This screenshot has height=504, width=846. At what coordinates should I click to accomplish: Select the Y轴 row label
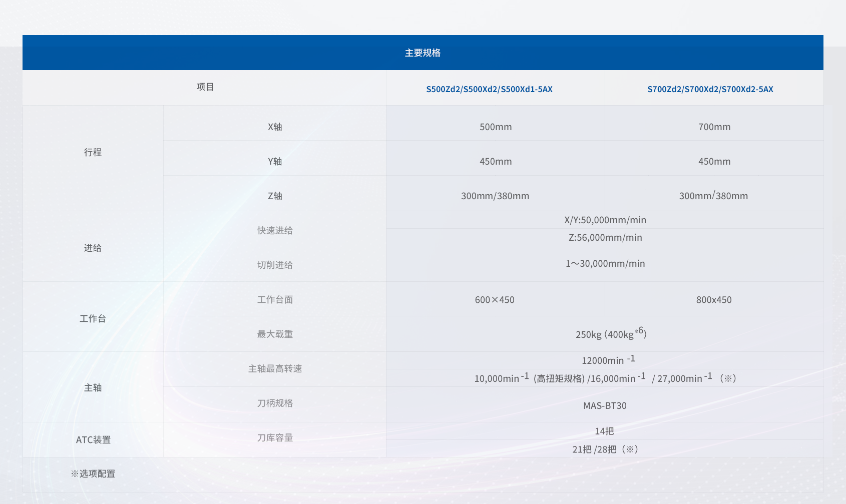click(x=275, y=162)
